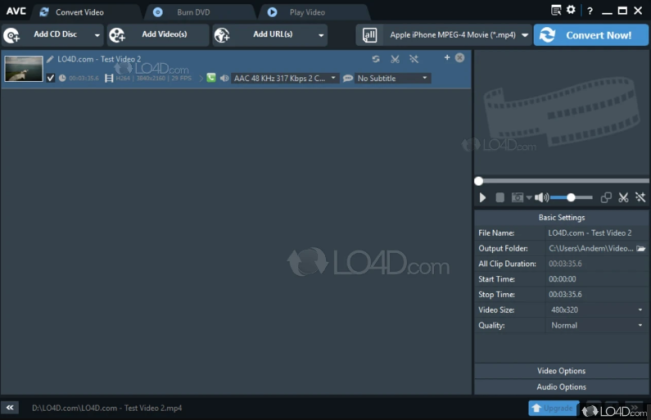Click the snapshot camera icon under the preview
The width and height of the screenshot is (651, 420).
(517, 198)
